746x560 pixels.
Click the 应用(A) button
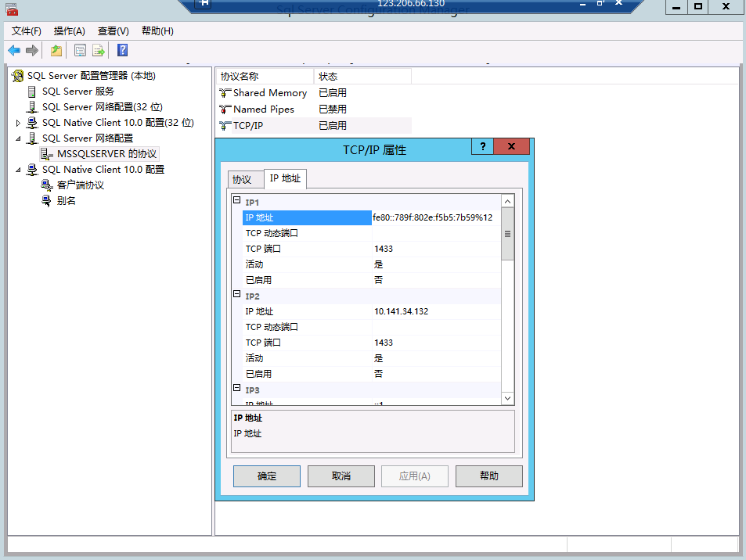(414, 476)
